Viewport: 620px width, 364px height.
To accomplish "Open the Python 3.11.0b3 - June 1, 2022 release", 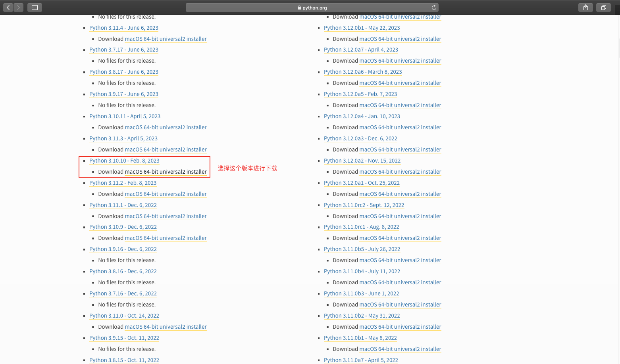I will 362,293.
